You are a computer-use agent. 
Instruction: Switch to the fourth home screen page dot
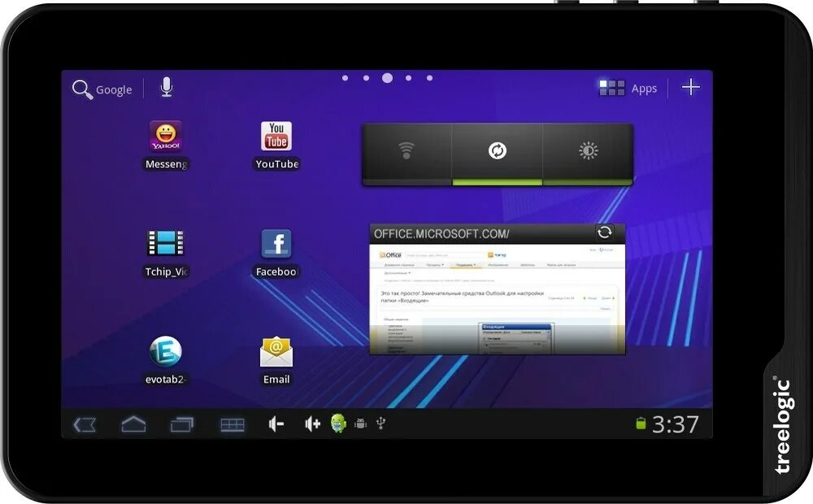(409, 78)
